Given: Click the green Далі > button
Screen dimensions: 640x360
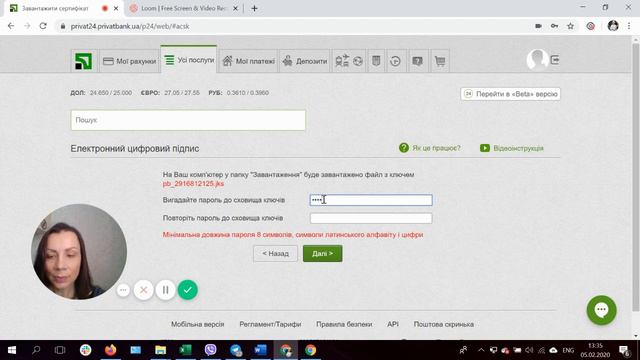Looking at the screenshot, I should 322,253.
